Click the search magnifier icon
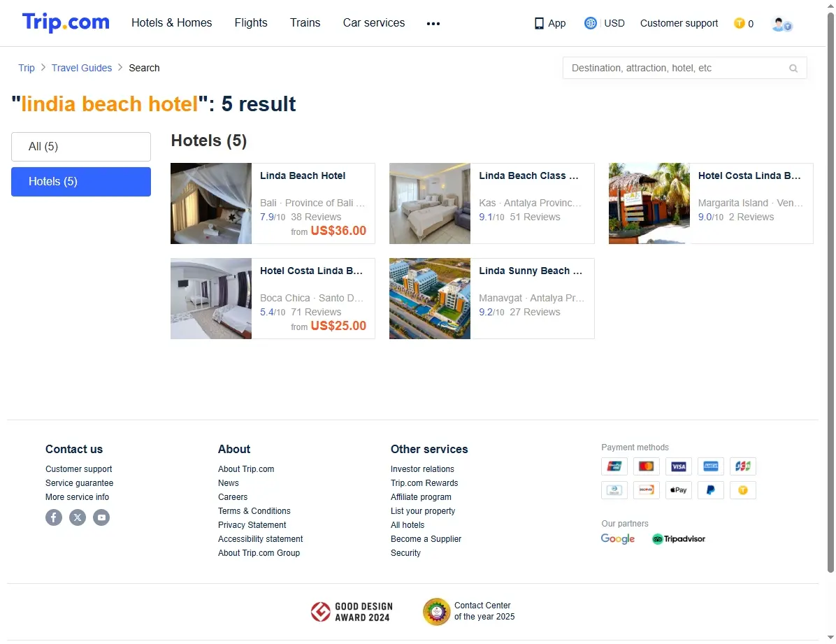 coord(793,69)
